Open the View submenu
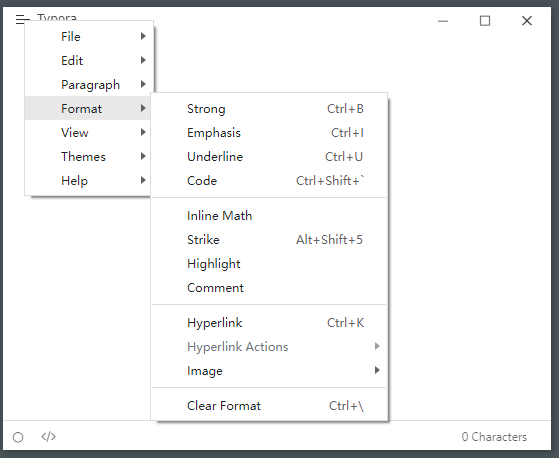 coord(89,132)
